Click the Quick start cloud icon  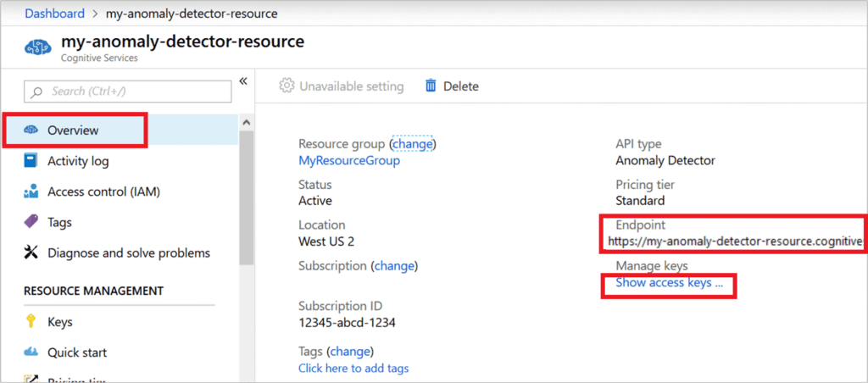click(31, 352)
